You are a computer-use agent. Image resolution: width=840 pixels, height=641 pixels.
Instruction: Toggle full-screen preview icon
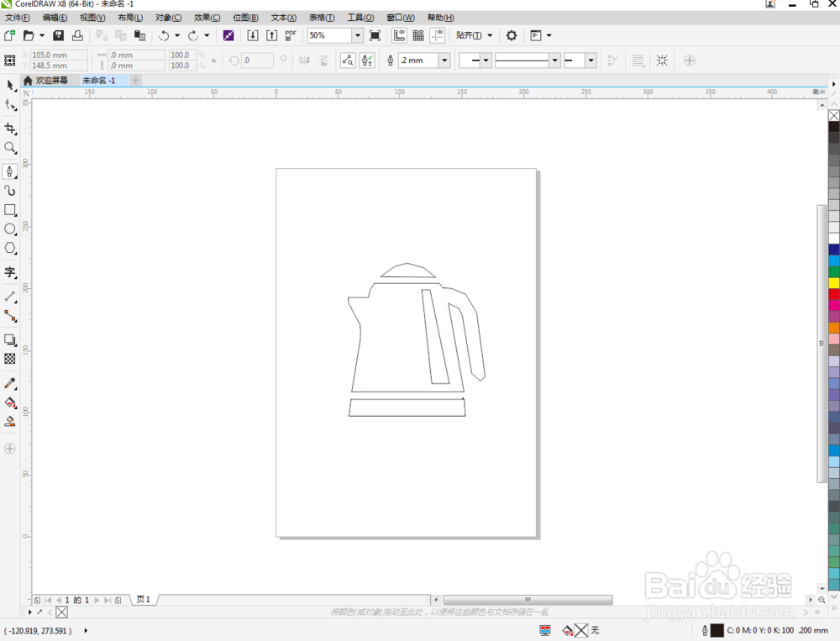[x=375, y=35]
